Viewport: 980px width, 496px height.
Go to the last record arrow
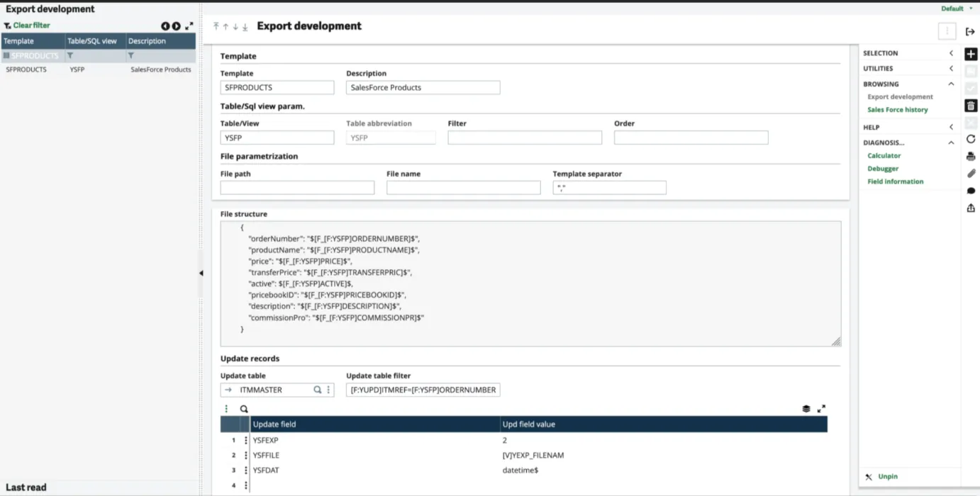[245, 26]
